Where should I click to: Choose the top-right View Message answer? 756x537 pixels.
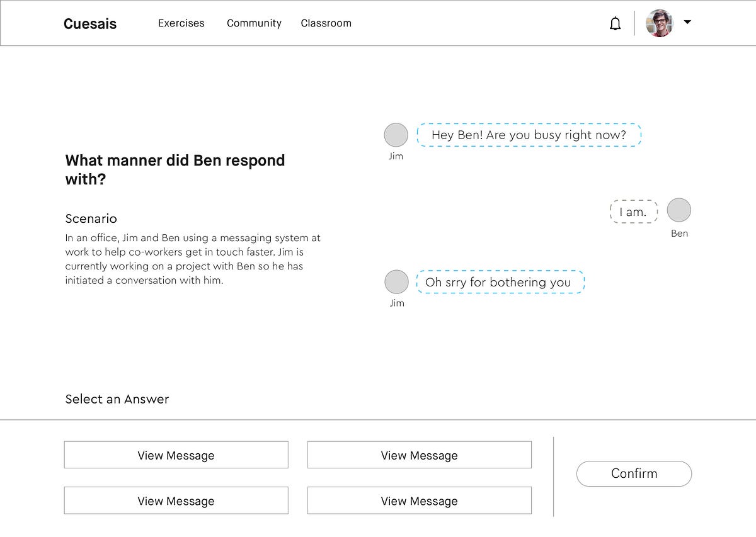pyautogui.click(x=419, y=455)
